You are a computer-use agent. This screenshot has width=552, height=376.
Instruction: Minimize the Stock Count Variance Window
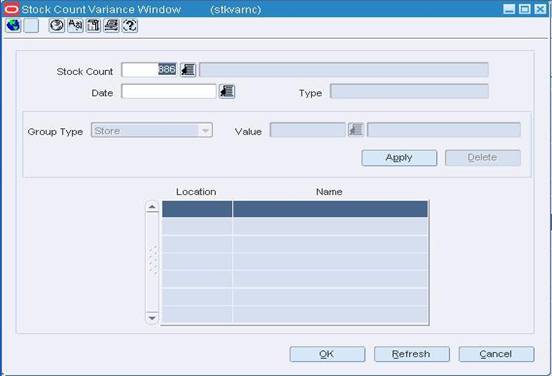coord(509,9)
